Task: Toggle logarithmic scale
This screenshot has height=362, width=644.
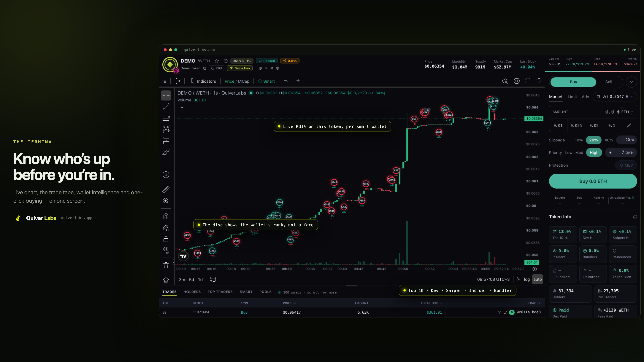Action: click(527, 279)
